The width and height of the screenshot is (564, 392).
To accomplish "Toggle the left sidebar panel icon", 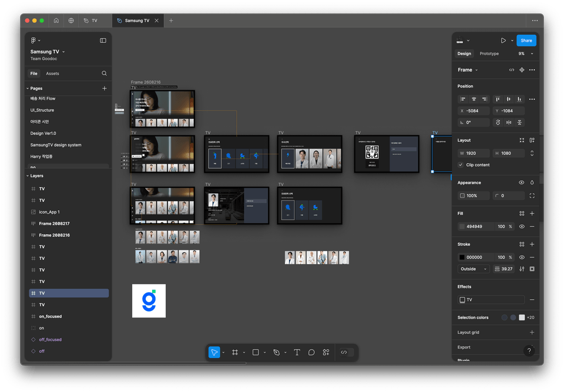I will click(103, 40).
